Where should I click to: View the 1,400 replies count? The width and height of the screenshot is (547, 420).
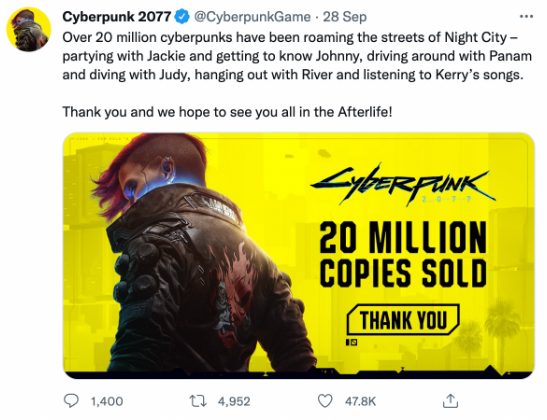point(107,402)
